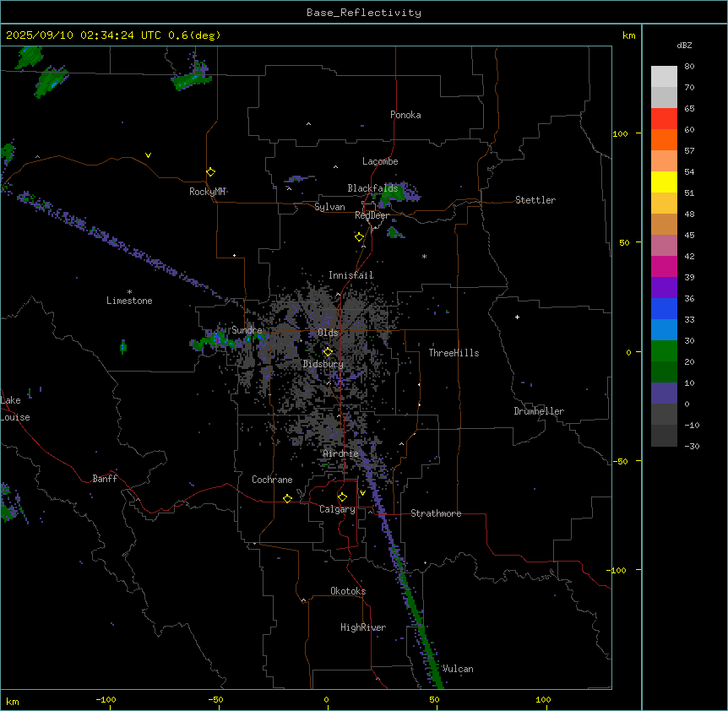Select the purple 36-39 dBZ swatch
This screenshot has height=711, width=728.
pyautogui.click(x=664, y=288)
